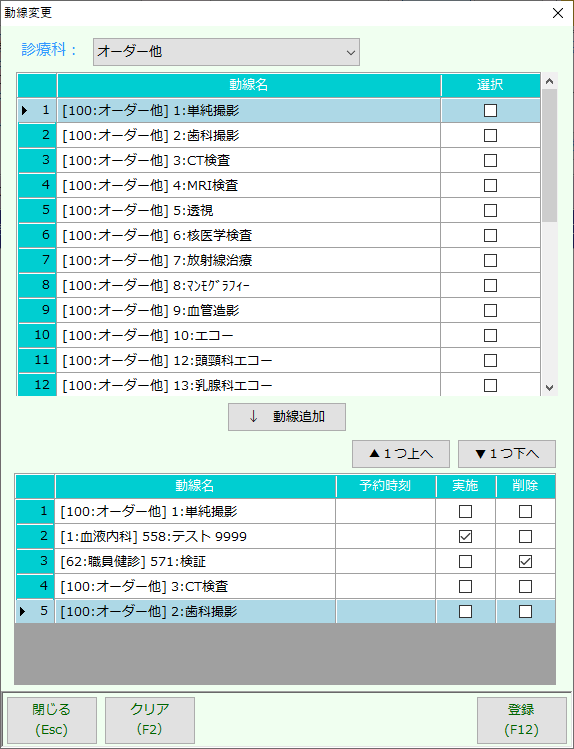Viewport: 574px width, 749px height.
Task: Open the 診療科 dropdown showing オーダー他
Action: [226, 52]
